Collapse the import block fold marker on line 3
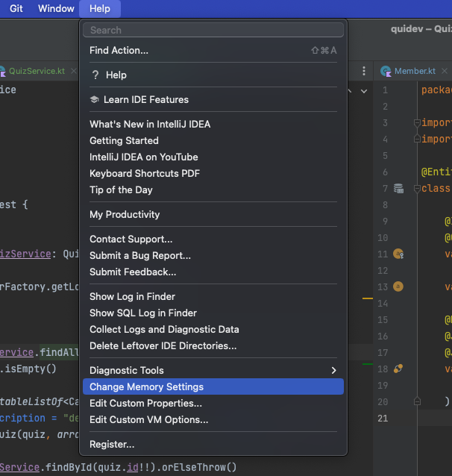The height and width of the screenshot is (476, 452). [417, 123]
